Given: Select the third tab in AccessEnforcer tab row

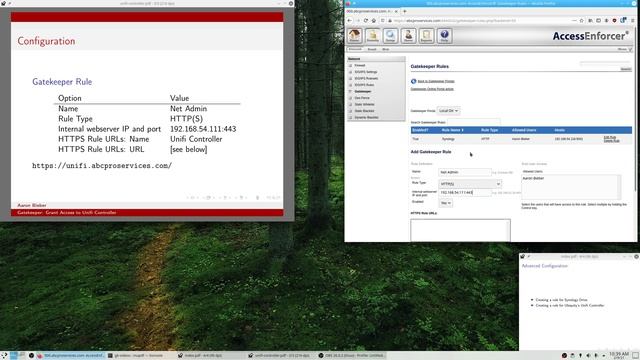Looking at the screenshot, I should [x=386, y=49].
